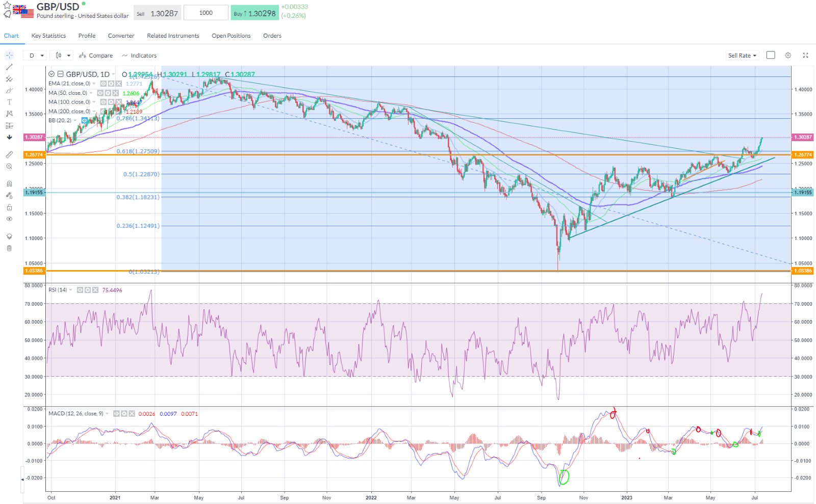Open chart settings gear icon
Image resolution: width=816 pixels, height=504 pixels.
click(788, 55)
